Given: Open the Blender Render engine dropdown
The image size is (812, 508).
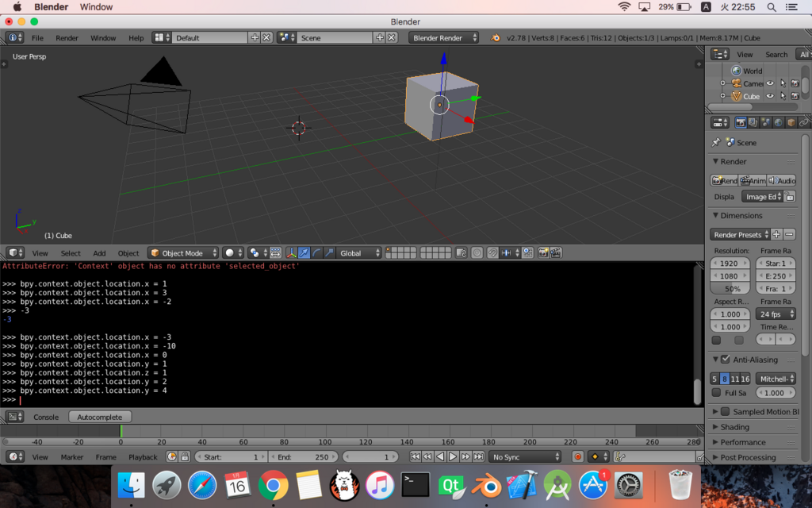Looking at the screenshot, I should (x=443, y=38).
